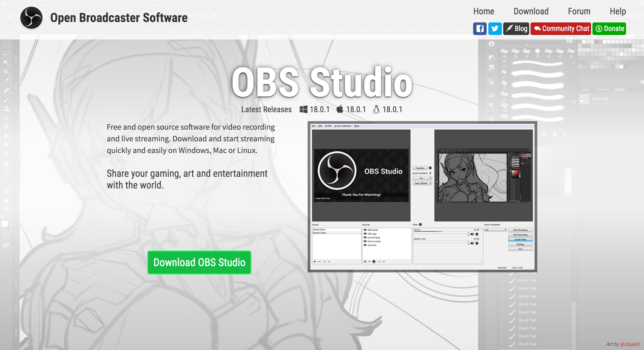Open the Twitter bird icon
The image size is (644, 350).
(x=495, y=28)
